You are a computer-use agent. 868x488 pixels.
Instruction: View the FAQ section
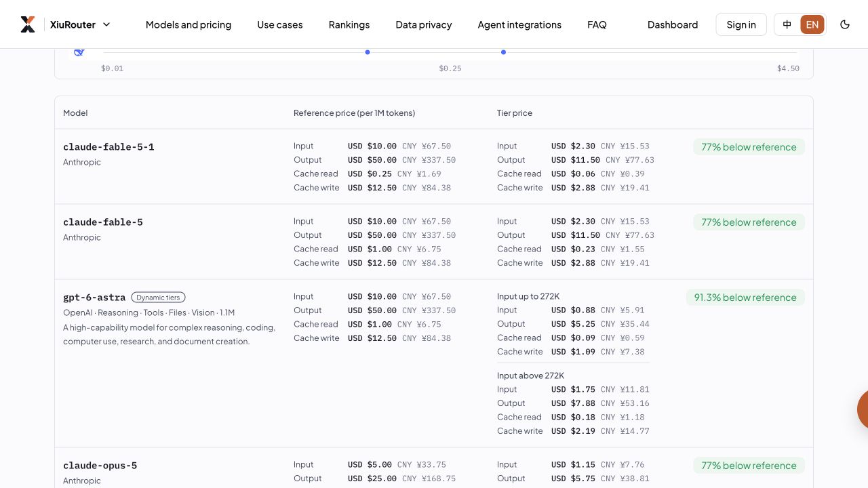point(597,24)
